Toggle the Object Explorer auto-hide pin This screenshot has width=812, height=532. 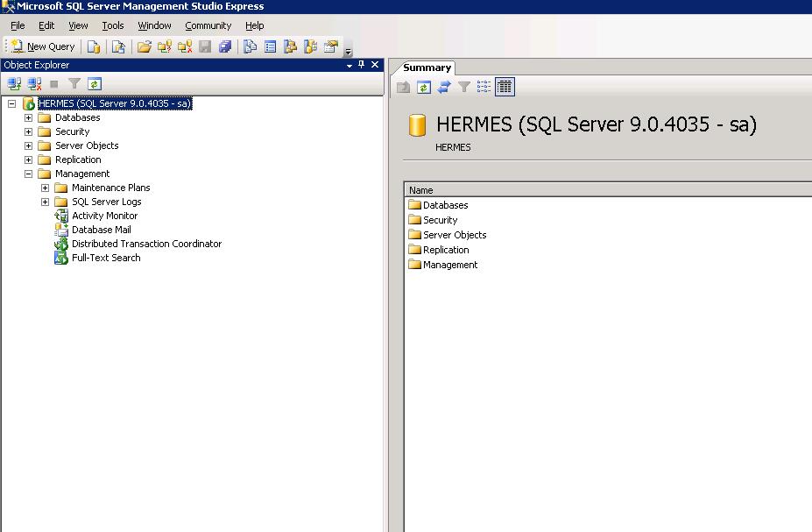pyautogui.click(x=363, y=65)
